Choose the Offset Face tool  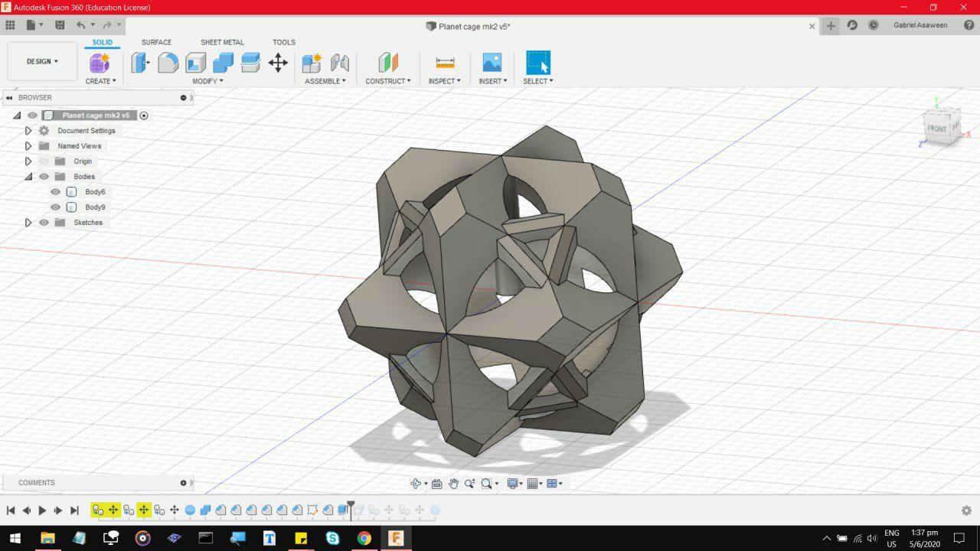250,63
